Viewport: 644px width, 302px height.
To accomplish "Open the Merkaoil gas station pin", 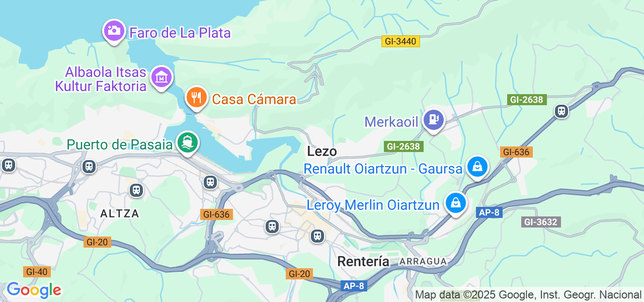I will click(x=433, y=120).
